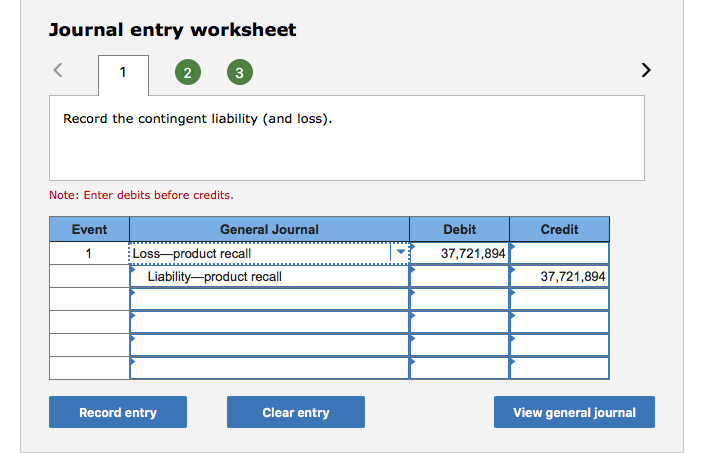Select the credit cell of the Loss row

[560, 253]
